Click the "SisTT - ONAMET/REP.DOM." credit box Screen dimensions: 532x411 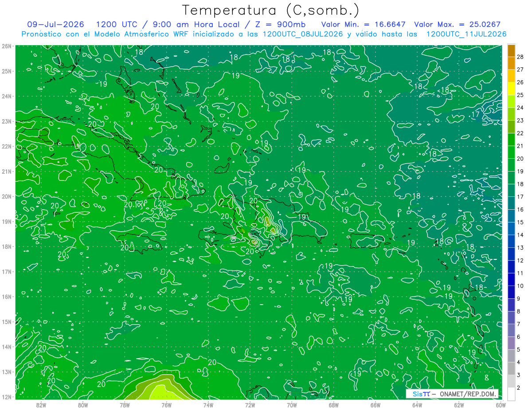452,394
